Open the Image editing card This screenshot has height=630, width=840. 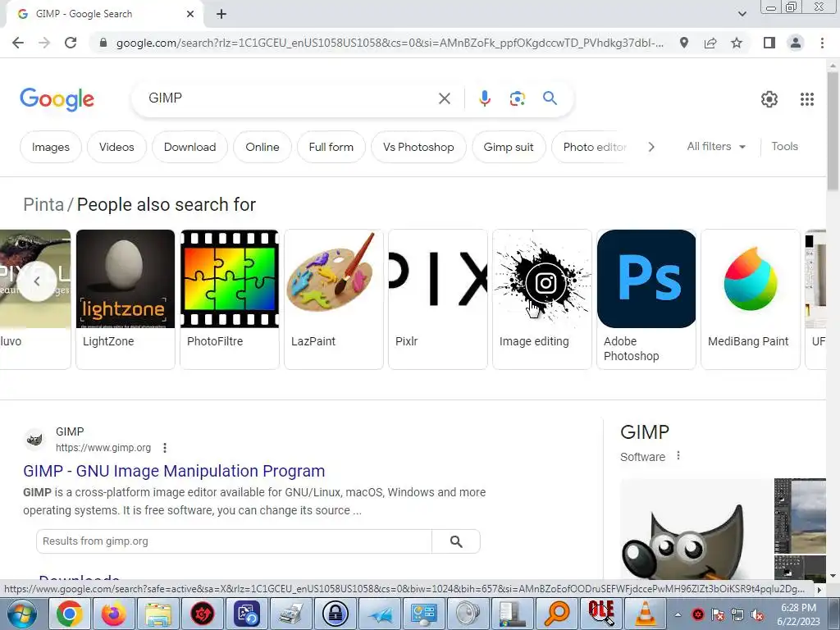click(x=542, y=299)
